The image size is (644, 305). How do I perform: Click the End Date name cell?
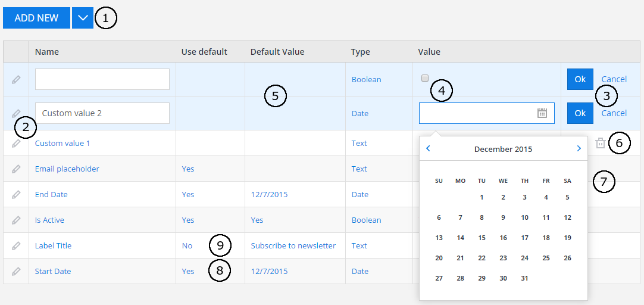pyautogui.click(x=51, y=194)
